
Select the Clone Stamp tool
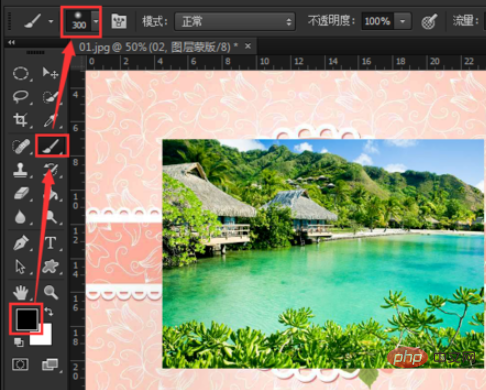(21, 170)
